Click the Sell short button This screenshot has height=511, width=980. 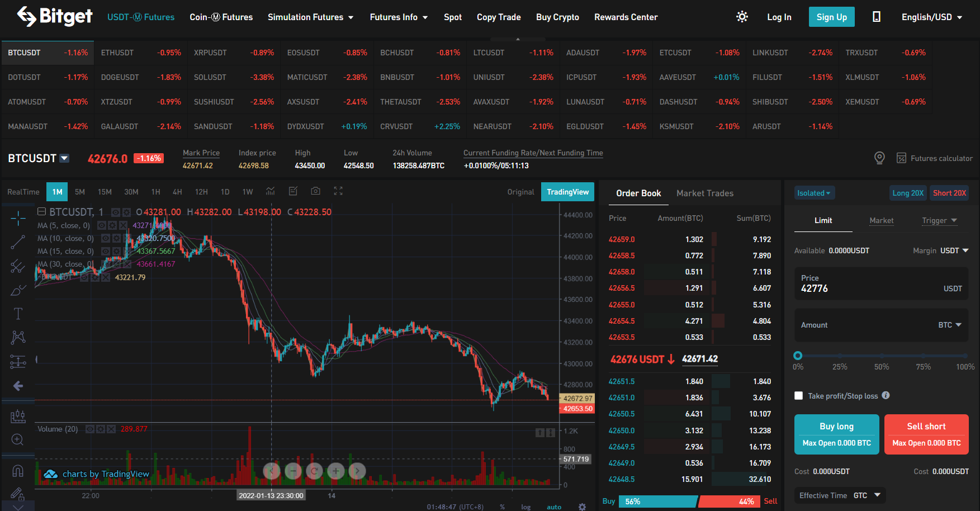tap(926, 434)
